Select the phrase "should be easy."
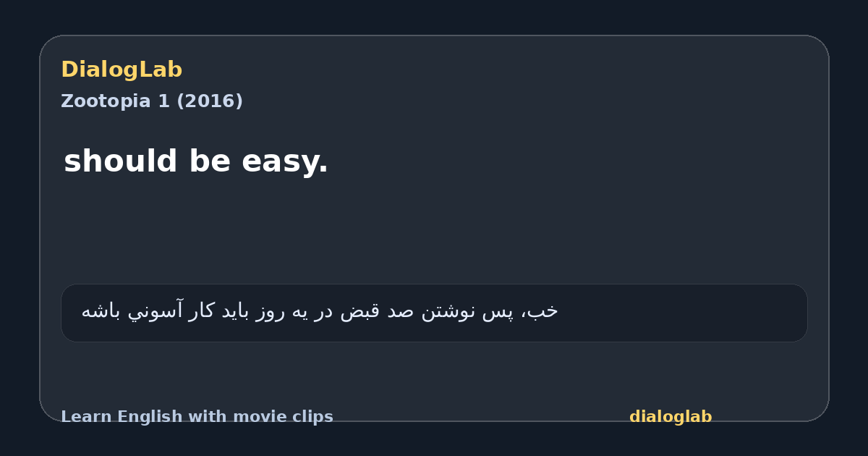This screenshot has width=868, height=456. coord(196,161)
